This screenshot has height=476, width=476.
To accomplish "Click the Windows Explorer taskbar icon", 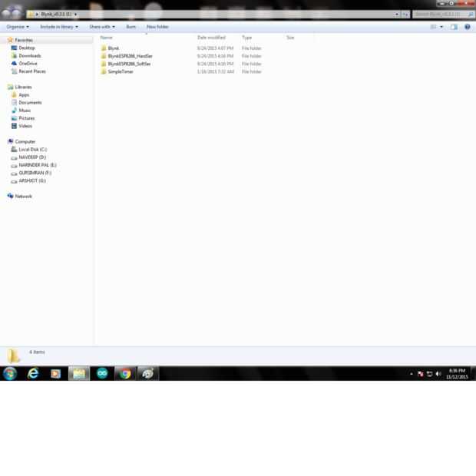I will [x=79, y=373].
